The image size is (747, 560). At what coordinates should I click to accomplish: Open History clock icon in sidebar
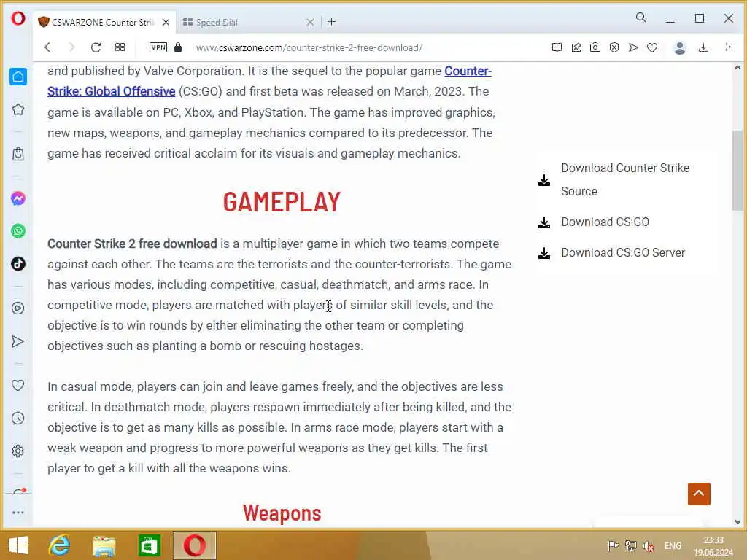coord(18,418)
